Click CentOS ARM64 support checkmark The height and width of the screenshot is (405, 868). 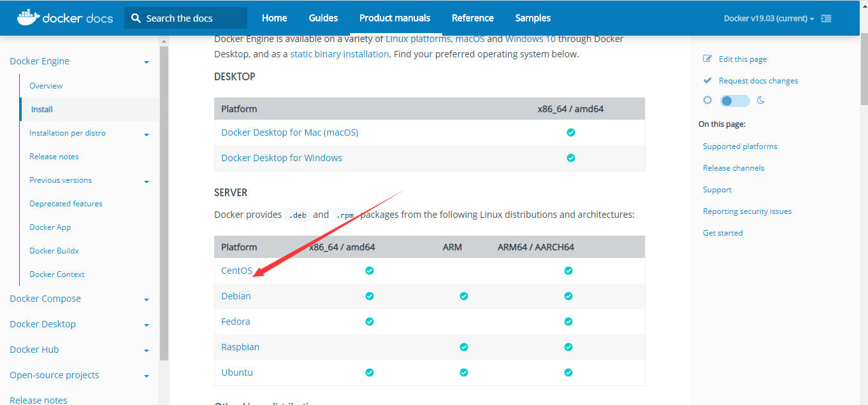[568, 271]
